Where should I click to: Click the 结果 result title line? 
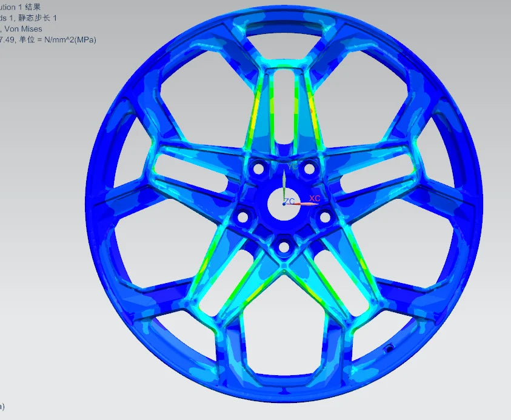[20, 7]
